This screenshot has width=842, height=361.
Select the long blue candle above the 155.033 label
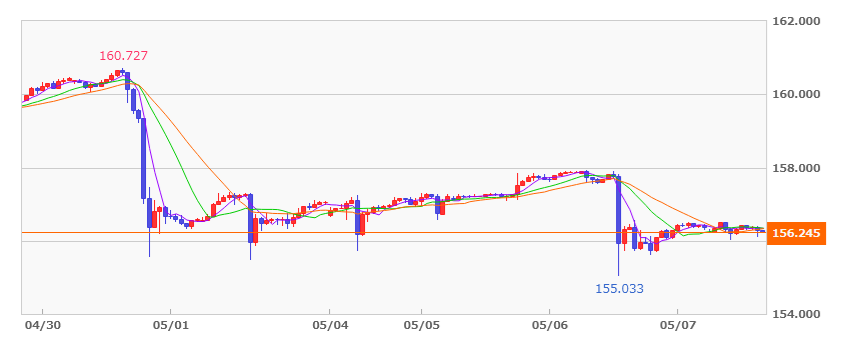(619, 210)
